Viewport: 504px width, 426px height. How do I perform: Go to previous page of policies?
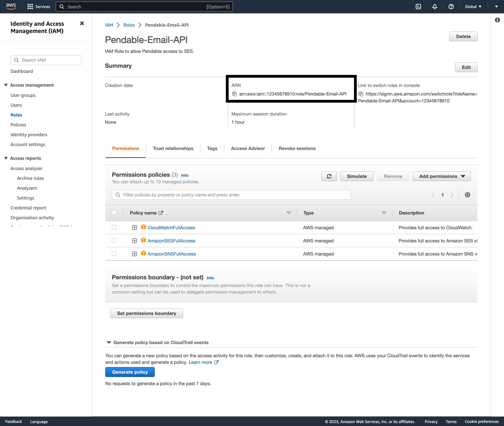click(x=433, y=195)
